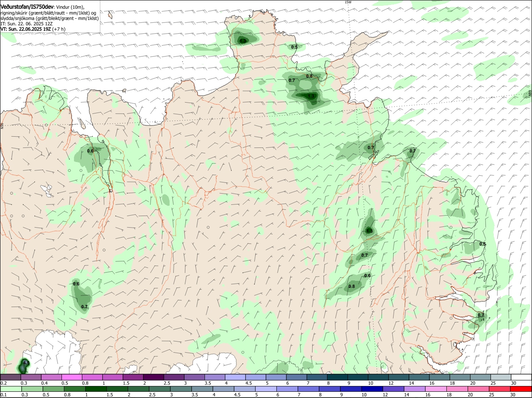The image size is (532, 398).
Task: Pick the snow legend swatch between 0.4 and 0.5
Action: pyautogui.click(x=52, y=377)
